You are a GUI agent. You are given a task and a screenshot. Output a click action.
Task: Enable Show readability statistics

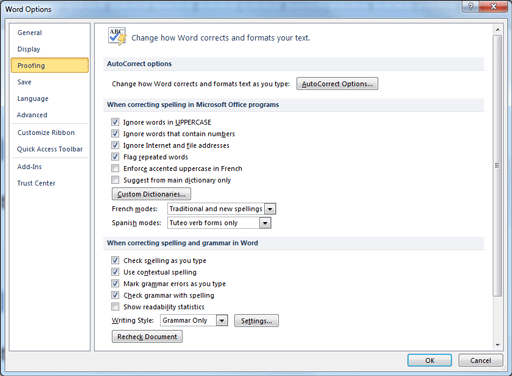(115, 306)
